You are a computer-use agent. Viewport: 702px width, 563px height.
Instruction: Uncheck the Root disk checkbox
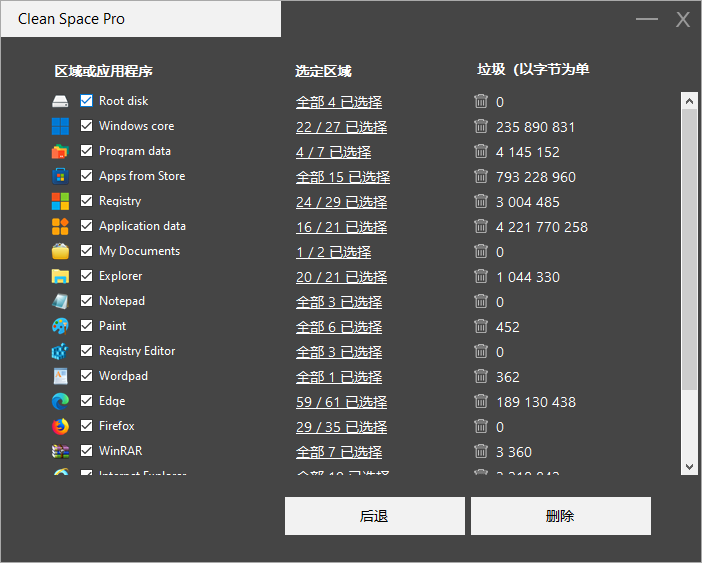point(87,101)
